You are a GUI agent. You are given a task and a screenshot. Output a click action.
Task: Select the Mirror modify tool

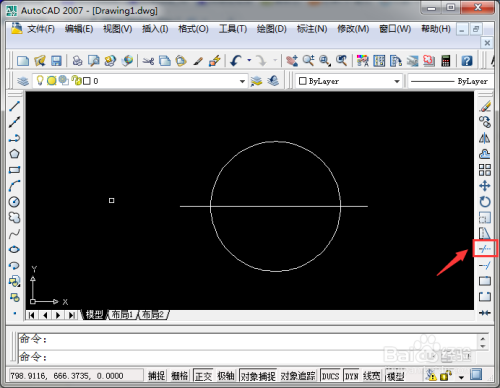(485, 138)
